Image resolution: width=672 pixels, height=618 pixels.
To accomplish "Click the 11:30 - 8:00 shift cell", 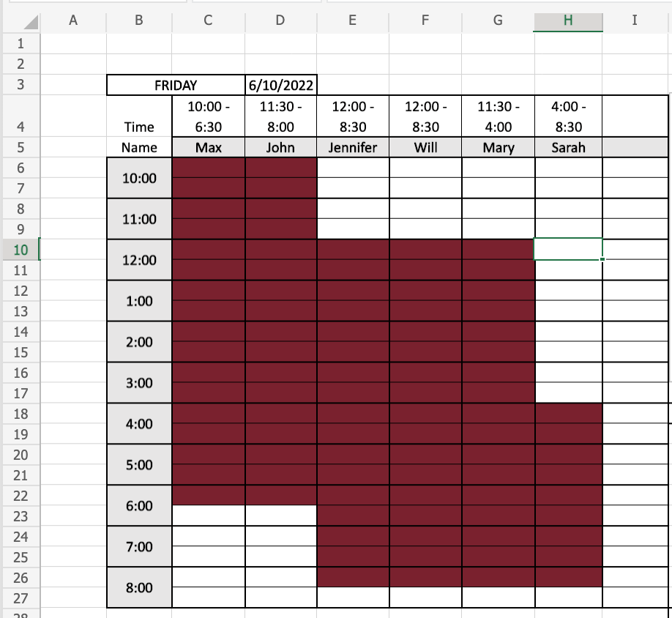I will click(x=280, y=116).
